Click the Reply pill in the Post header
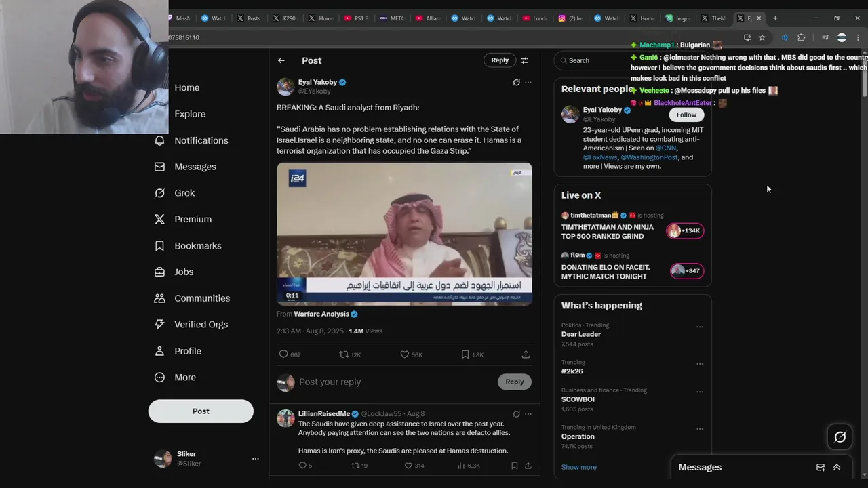Screen dimensions: 868x488 pos(500,60)
